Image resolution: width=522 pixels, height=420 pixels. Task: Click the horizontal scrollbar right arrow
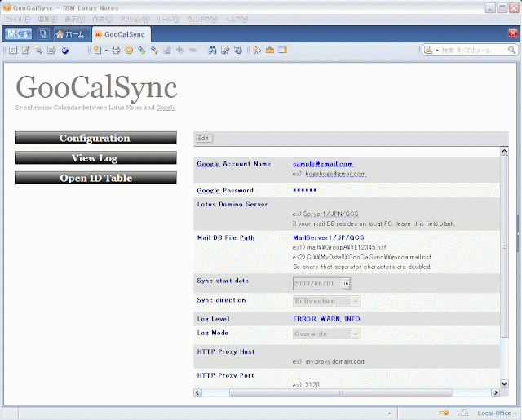tap(495, 393)
